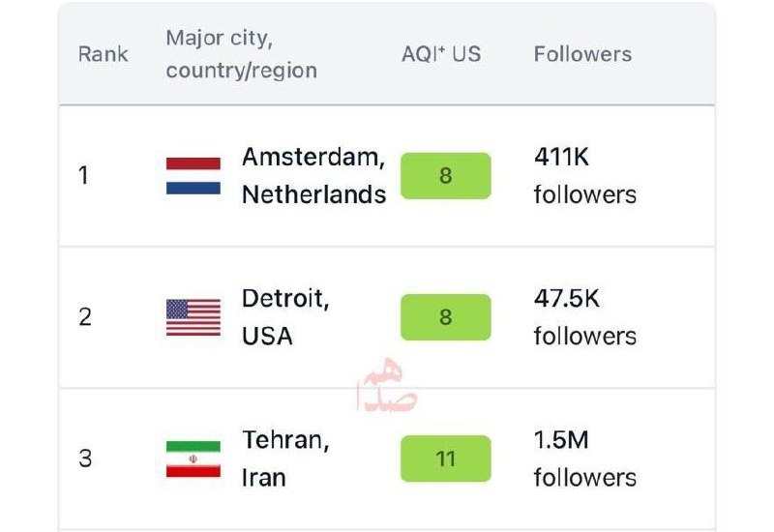
Task: Click Amsterdam's green AQI badge showing 8
Action: [x=445, y=176]
